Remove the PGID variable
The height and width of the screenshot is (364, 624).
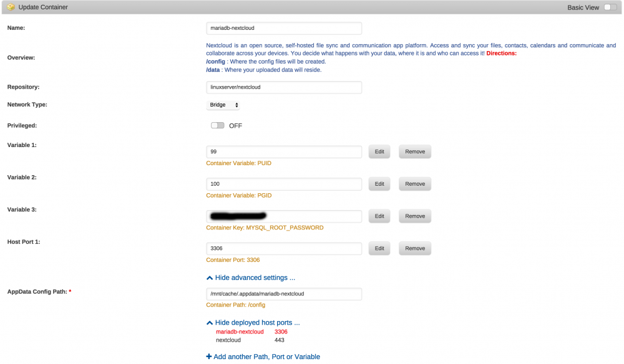(x=415, y=184)
